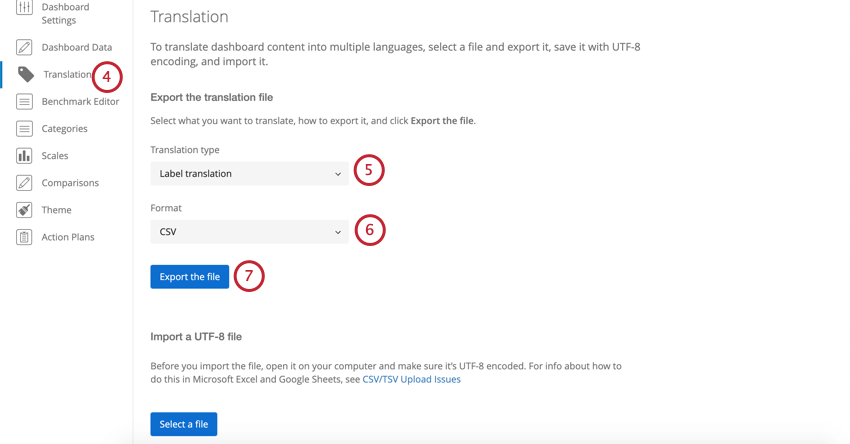Click the Format dropdown chevron arrow
Image resolution: width=850 pixels, height=444 pixels.
pos(338,232)
